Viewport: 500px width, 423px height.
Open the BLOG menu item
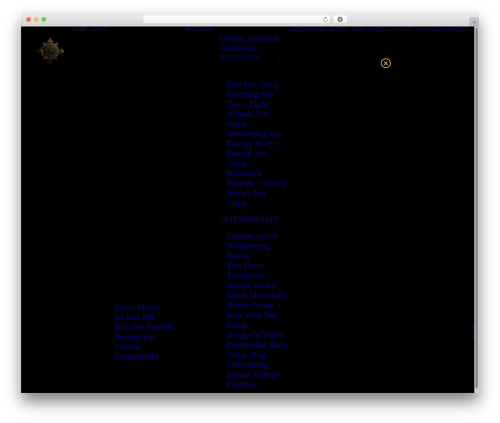[x=358, y=29]
